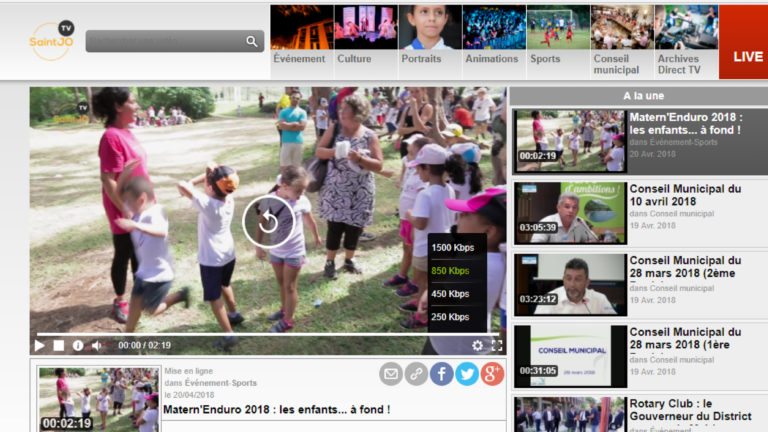The width and height of the screenshot is (768, 432).
Task: Click the Portraits category image
Action: coord(430,27)
